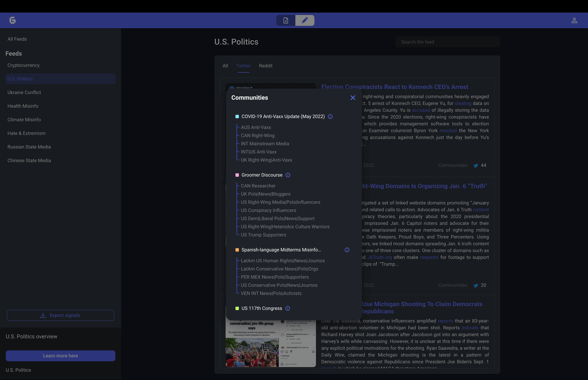The height and width of the screenshot is (380, 588).
Task: Click Twitter bird icon beside 20
Action: tap(476, 285)
